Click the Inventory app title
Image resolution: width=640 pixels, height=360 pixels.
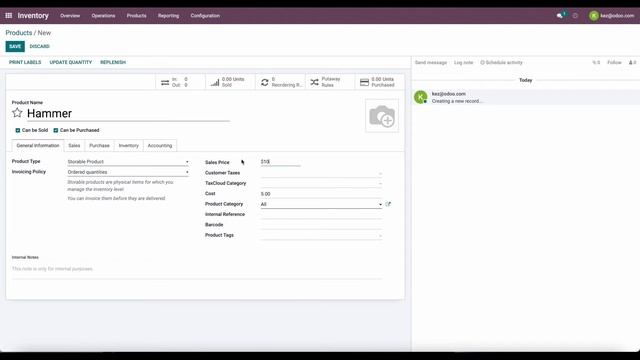click(x=33, y=16)
